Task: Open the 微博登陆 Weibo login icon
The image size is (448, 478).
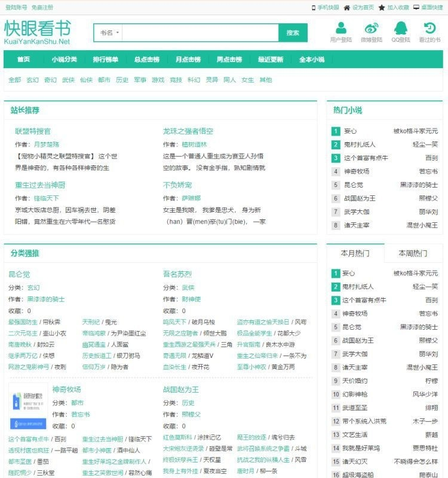Action: 371,28
